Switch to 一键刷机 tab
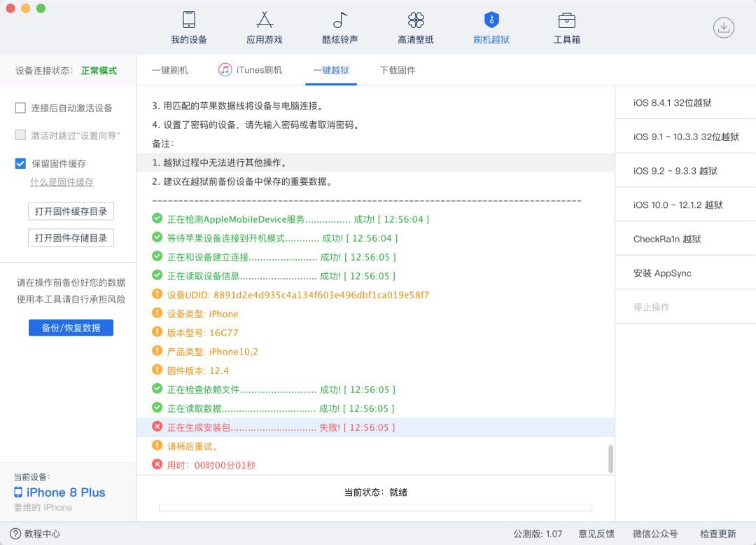756x545 pixels. tap(169, 71)
